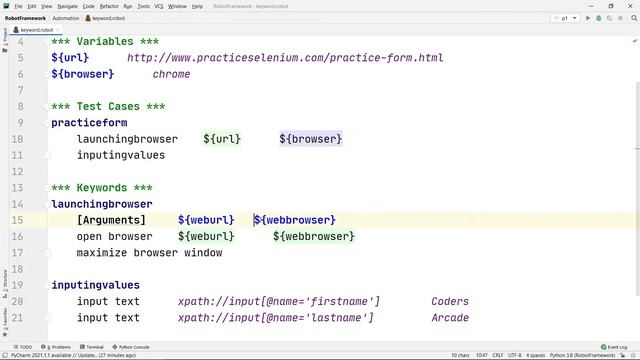
Task: Open Search Everywhere magnifier icon
Action: coord(634,18)
